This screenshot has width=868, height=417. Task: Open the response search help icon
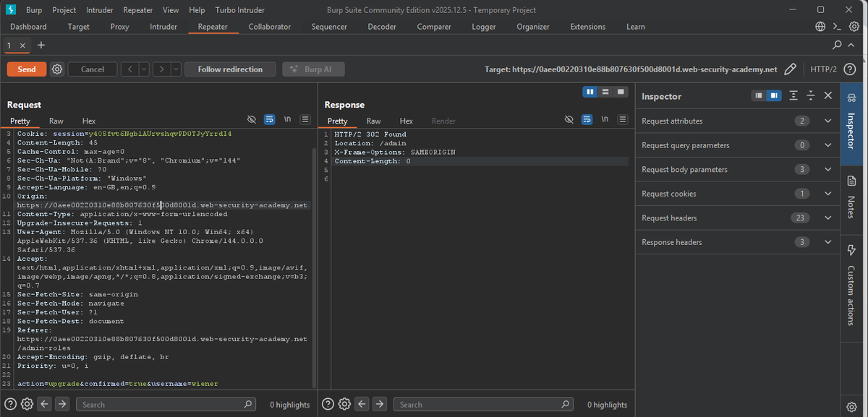coord(328,404)
